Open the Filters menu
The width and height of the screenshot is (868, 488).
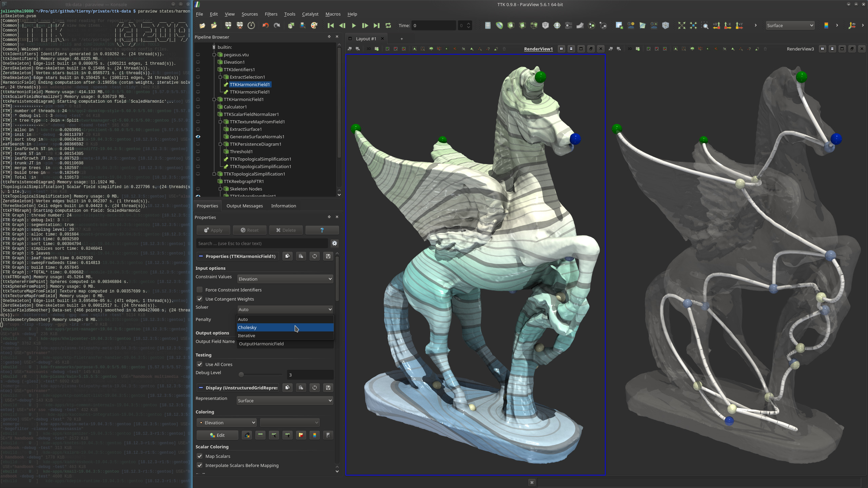[x=271, y=14]
